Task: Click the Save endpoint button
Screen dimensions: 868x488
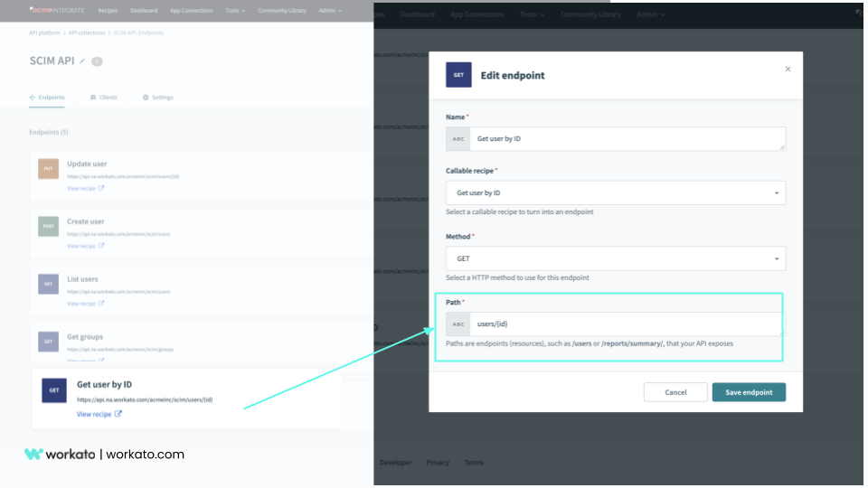Action: pos(749,392)
